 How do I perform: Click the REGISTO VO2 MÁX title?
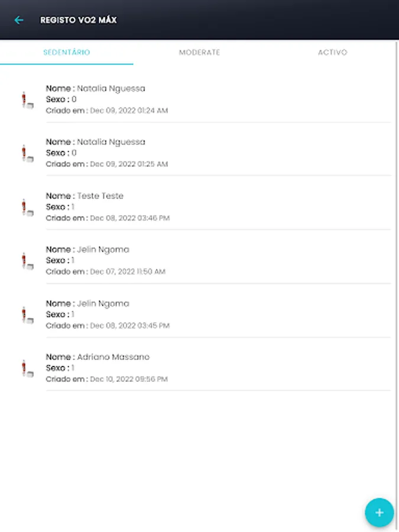pos(78,20)
